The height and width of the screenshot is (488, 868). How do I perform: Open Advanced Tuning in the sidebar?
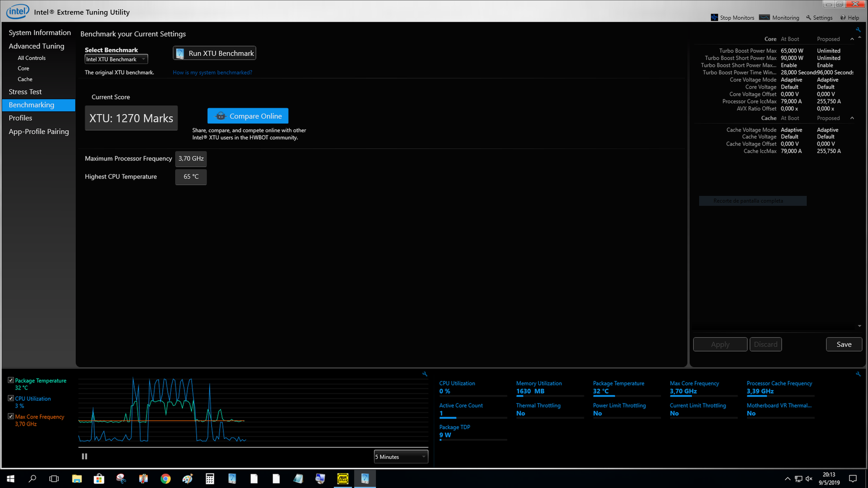(x=37, y=46)
